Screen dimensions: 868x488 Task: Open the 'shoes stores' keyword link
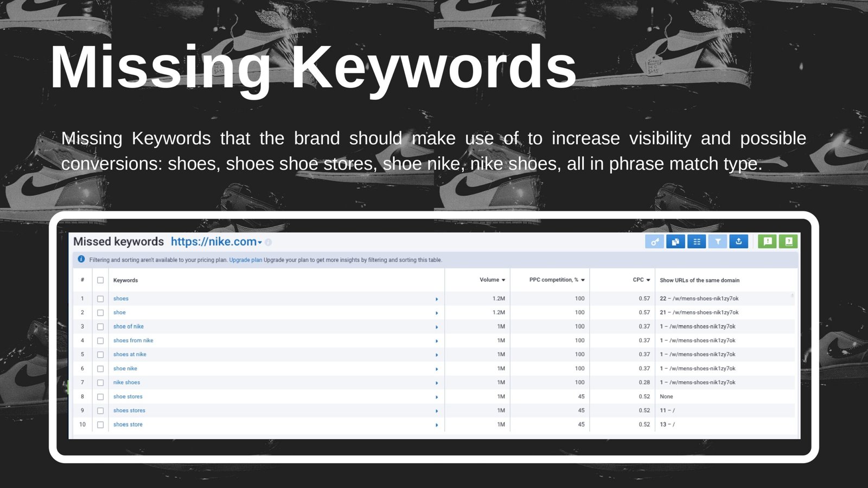(x=129, y=410)
